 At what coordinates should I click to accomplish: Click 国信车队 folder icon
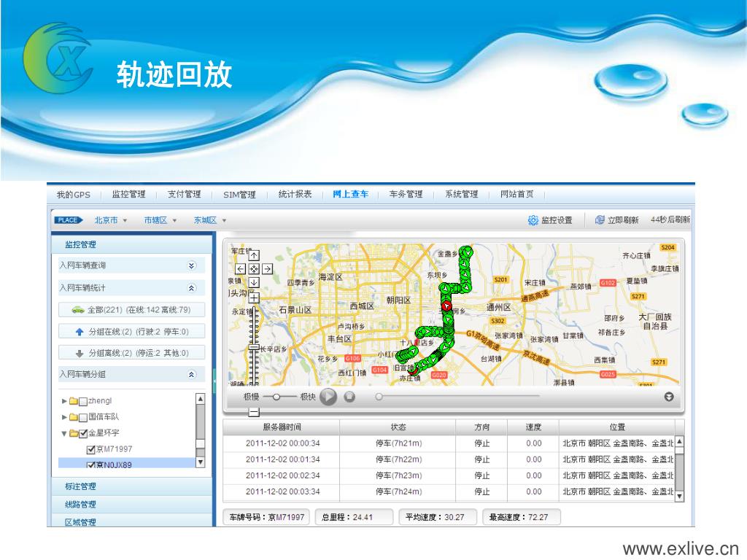point(74,417)
